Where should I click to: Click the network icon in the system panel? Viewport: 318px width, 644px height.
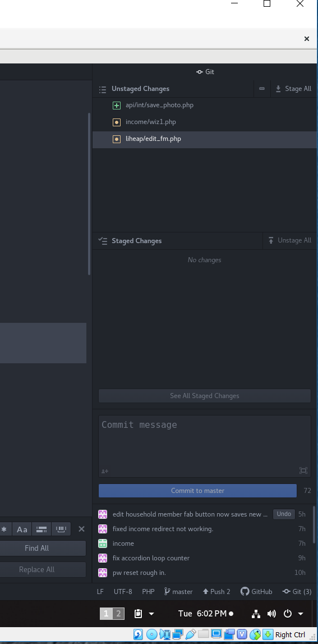[x=256, y=614]
